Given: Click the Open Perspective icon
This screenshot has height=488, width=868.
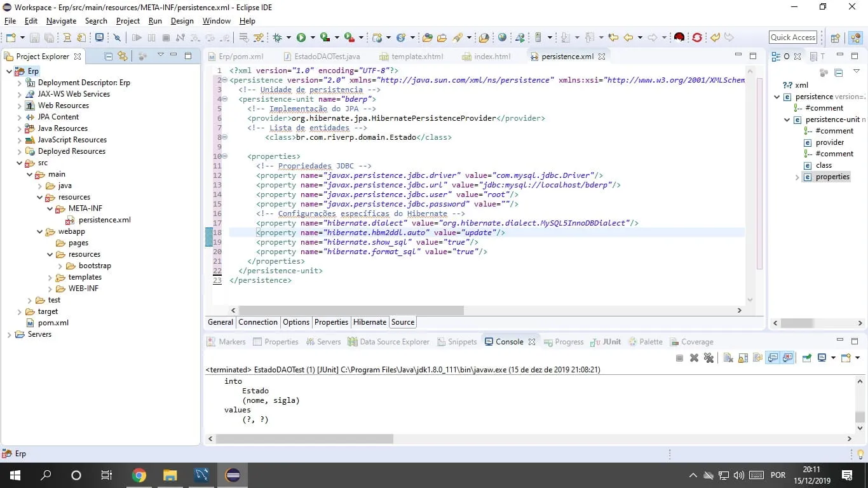Looking at the screenshot, I should point(836,38).
